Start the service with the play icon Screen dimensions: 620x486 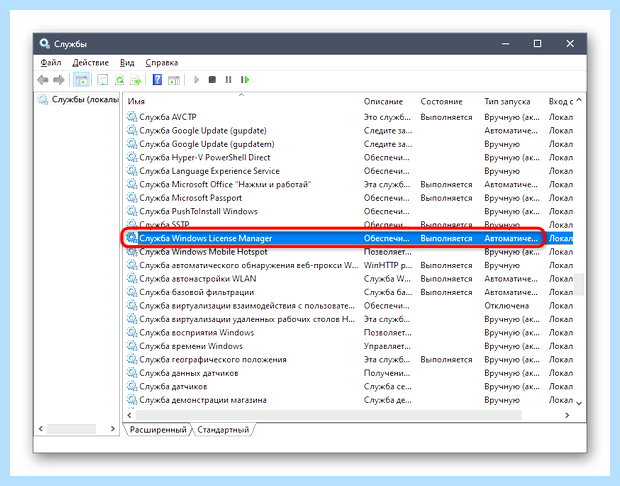pos(196,80)
